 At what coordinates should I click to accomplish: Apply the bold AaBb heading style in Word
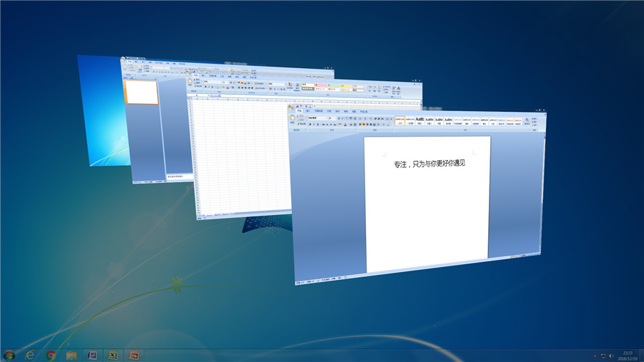click(x=419, y=120)
